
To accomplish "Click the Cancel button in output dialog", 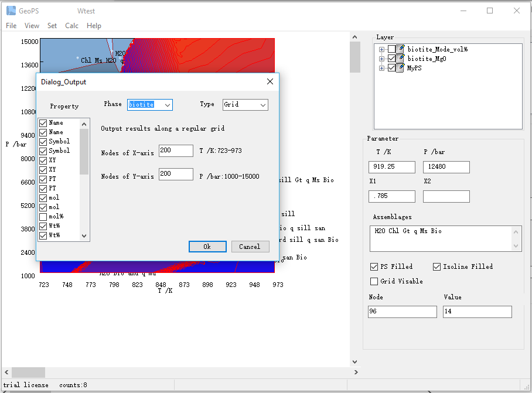I will coord(250,247).
